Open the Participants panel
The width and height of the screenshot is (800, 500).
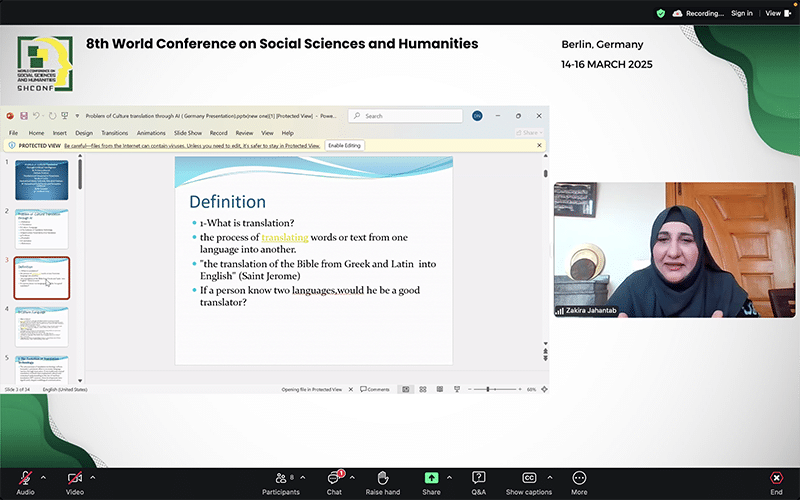click(280, 478)
